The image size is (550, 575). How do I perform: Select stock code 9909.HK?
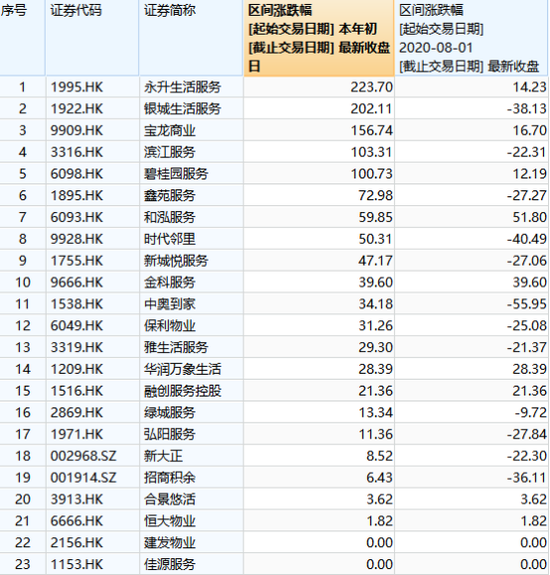point(77,131)
